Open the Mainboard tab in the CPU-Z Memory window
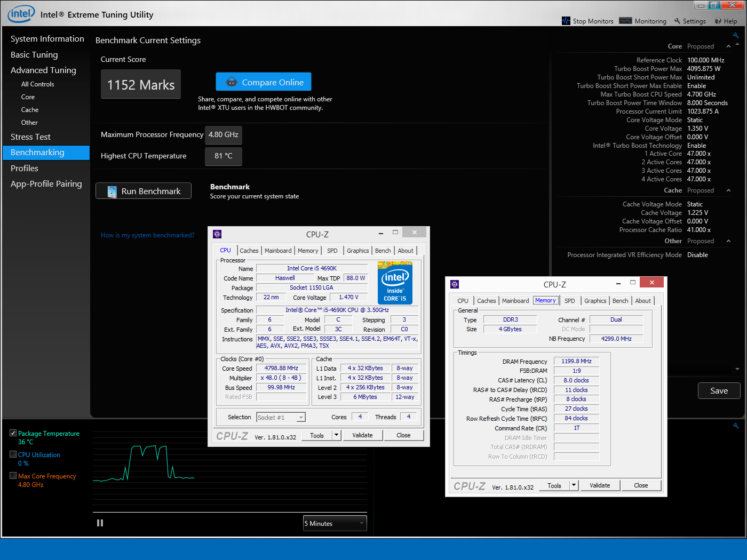 pos(515,301)
